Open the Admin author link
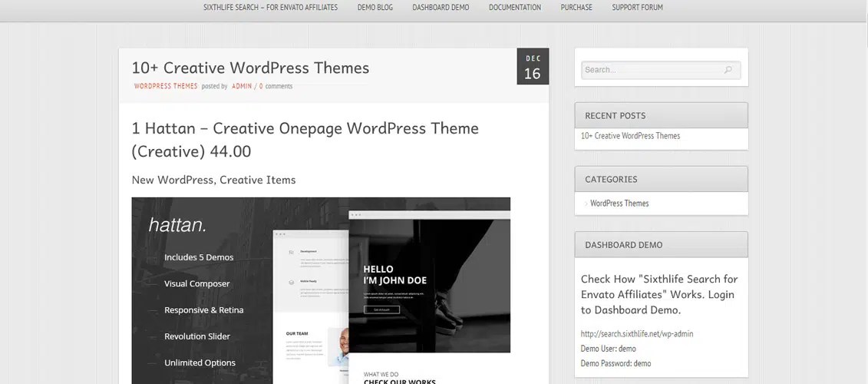Screen dimensions: 868x384 [241, 86]
